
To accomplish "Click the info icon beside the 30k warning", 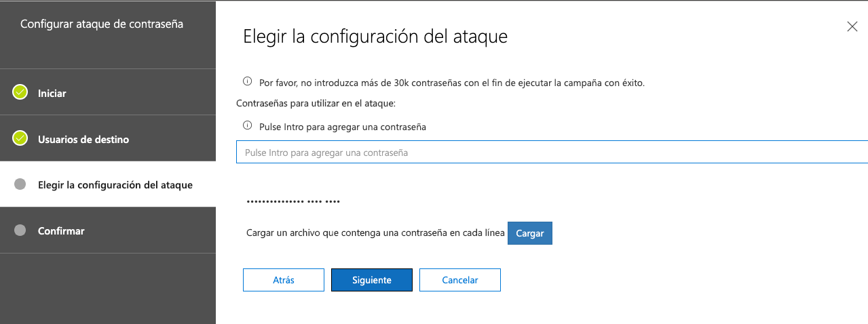I will (248, 81).
